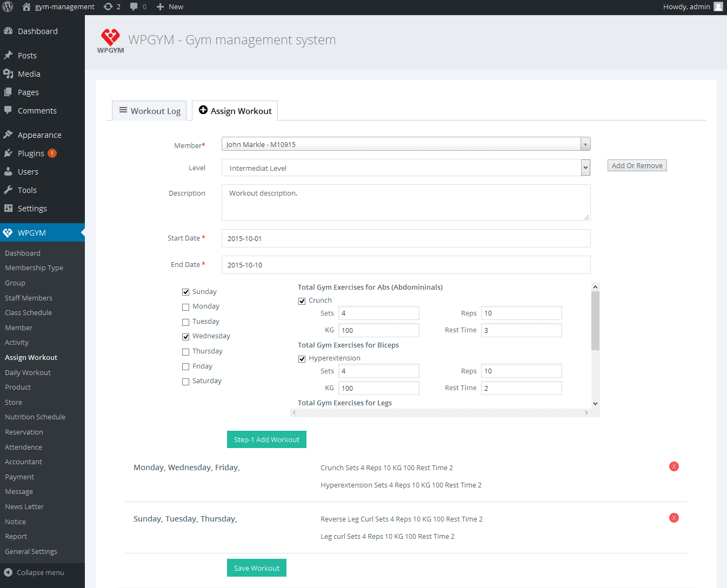Image resolution: width=727 pixels, height=588 pixels.
Task: Click the Collapse menu link
Action: tap(40, 572)
